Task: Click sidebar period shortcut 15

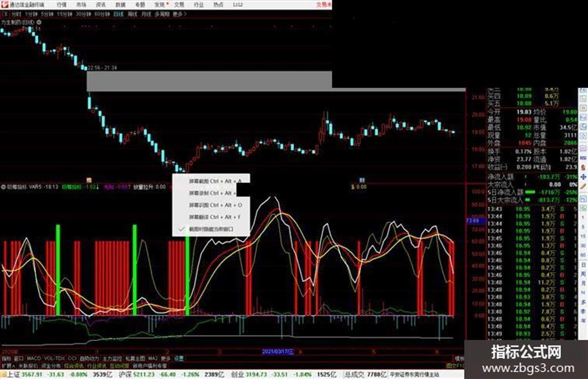Action: point(583,236)
